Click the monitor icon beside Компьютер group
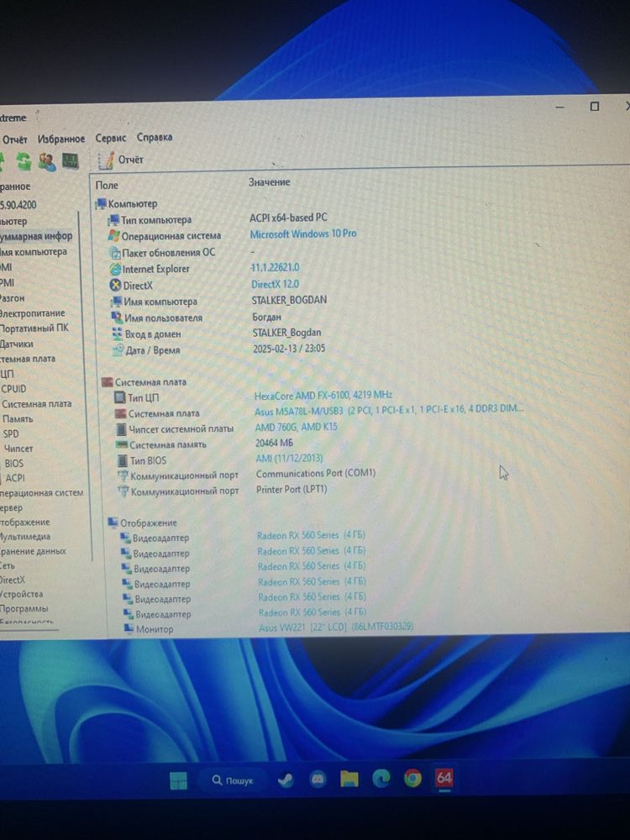 [101, 204]
